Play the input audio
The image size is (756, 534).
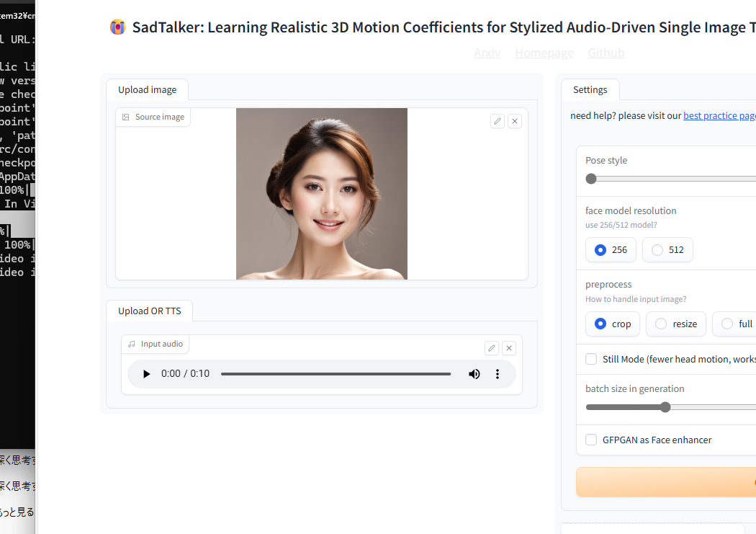[x=147, y=374]
